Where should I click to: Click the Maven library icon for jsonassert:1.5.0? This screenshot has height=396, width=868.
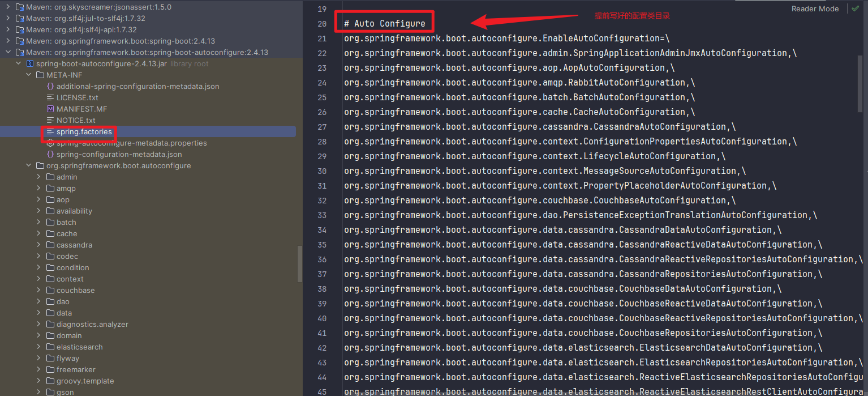click(x=20, y=7)
